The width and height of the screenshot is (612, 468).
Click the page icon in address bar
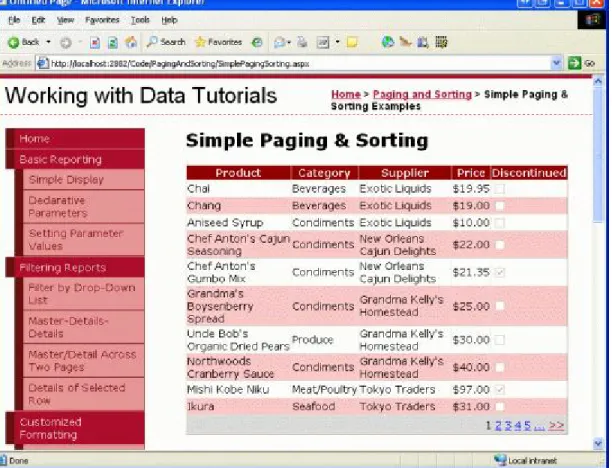42,63
